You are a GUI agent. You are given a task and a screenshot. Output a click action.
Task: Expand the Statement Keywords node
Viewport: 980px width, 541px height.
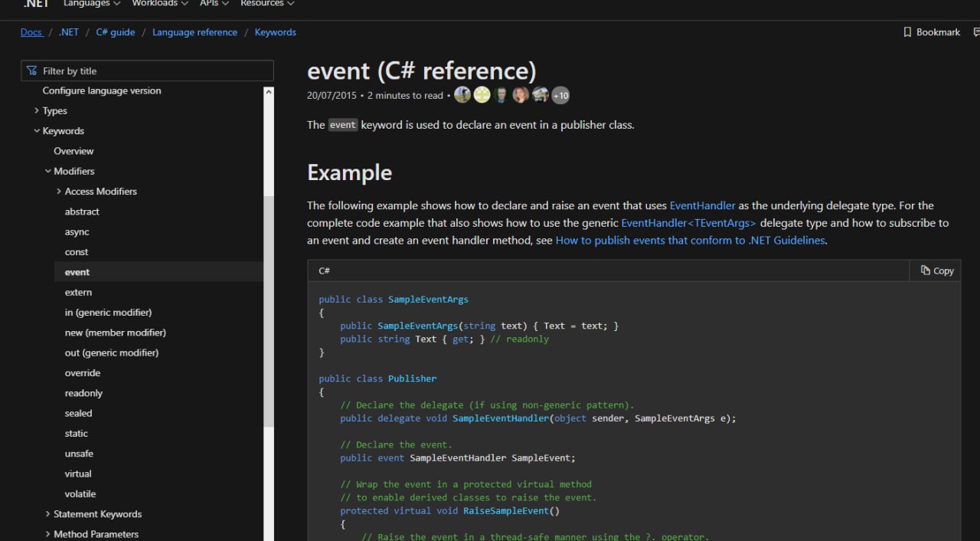coord(47,514)
